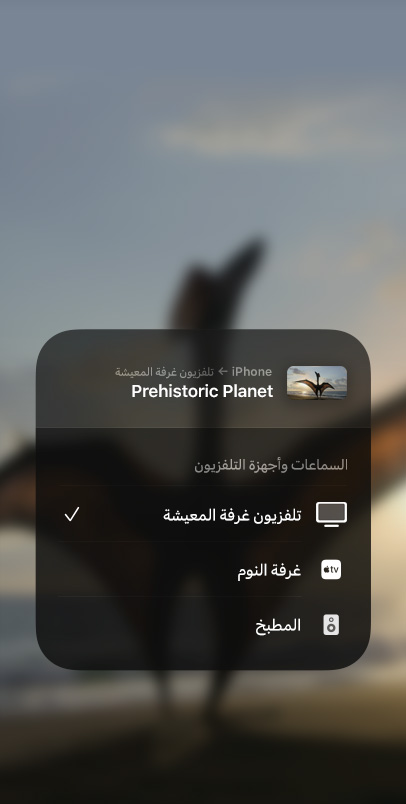This screenshot has height=804, width=406.
Task: Tap the dark blurred area below the panel
Action: [x=203, y=738]
